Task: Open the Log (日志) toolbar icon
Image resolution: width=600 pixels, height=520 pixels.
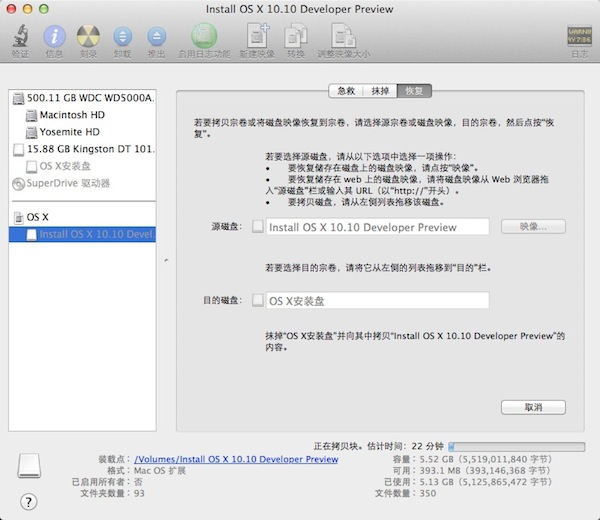Action: tap(579, 36)
